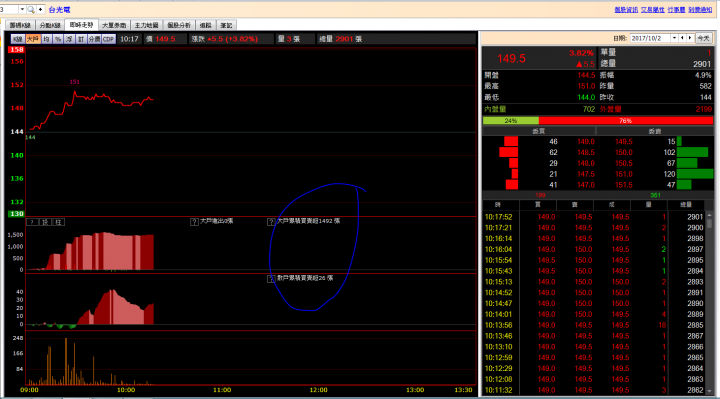Click the bid price 149.0 in the order book
Viewport: 720px width, 399px height.
(586, 142)
